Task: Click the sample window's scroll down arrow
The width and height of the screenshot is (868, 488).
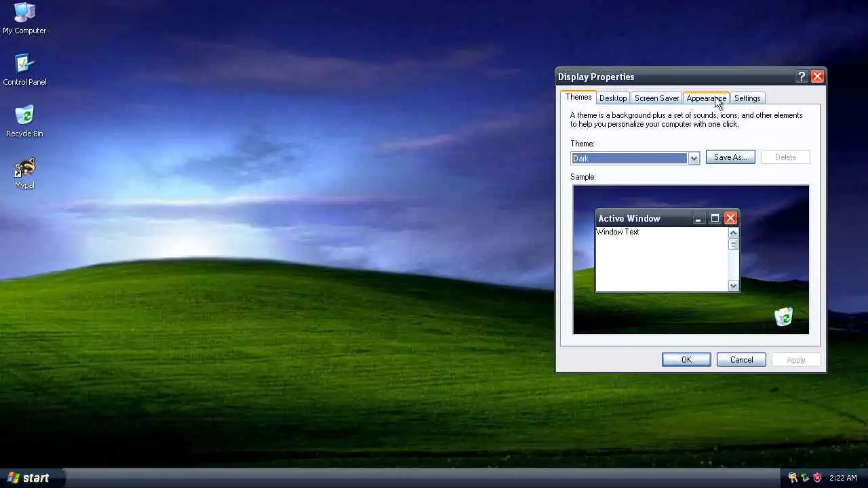Action: [x=733, y=286]
